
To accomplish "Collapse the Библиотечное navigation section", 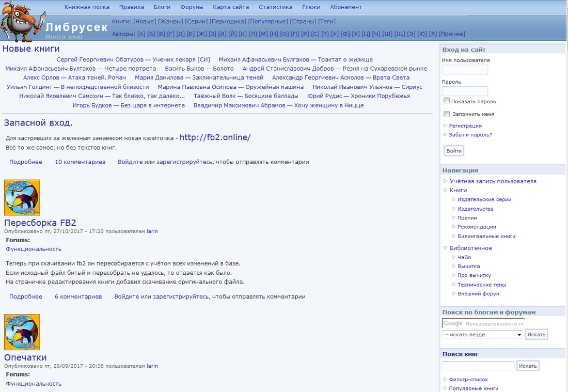I will pos(445,248).
